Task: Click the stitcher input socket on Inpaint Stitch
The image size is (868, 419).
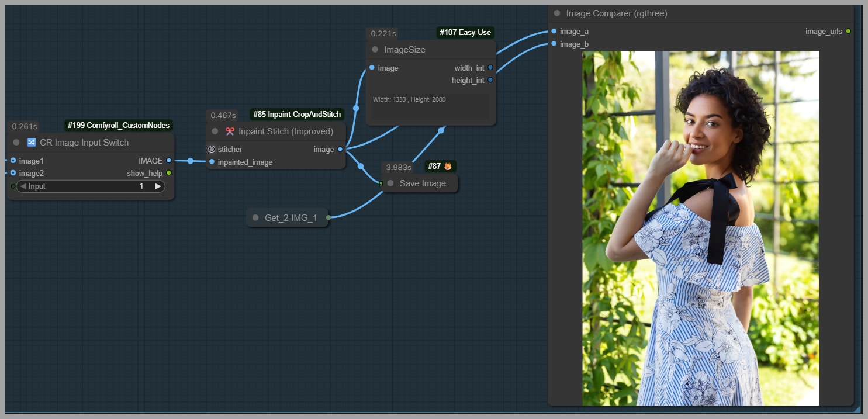Action: point(212,149)
